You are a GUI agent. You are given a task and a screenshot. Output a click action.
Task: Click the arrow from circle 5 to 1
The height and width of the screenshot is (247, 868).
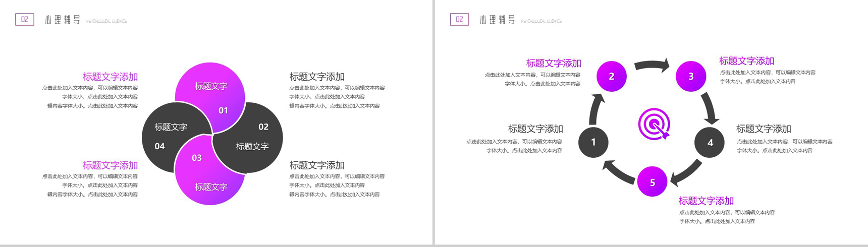coord(619,171)
